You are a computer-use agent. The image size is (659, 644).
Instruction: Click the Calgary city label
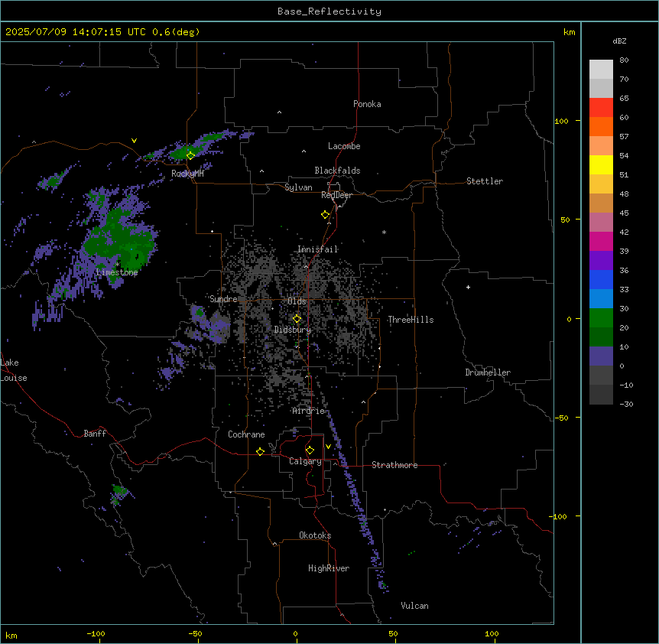tap(305, 461)
